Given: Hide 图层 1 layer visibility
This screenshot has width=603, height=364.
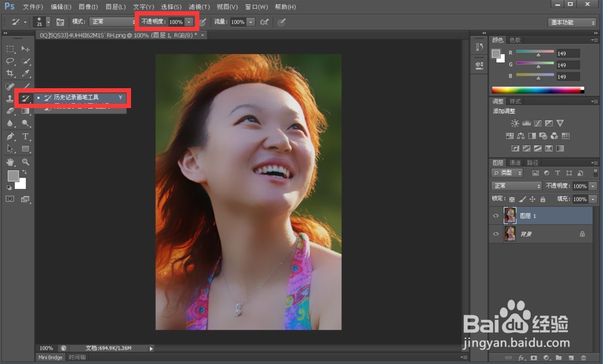Looking at the screenshot, I should [x=496, y=216].
